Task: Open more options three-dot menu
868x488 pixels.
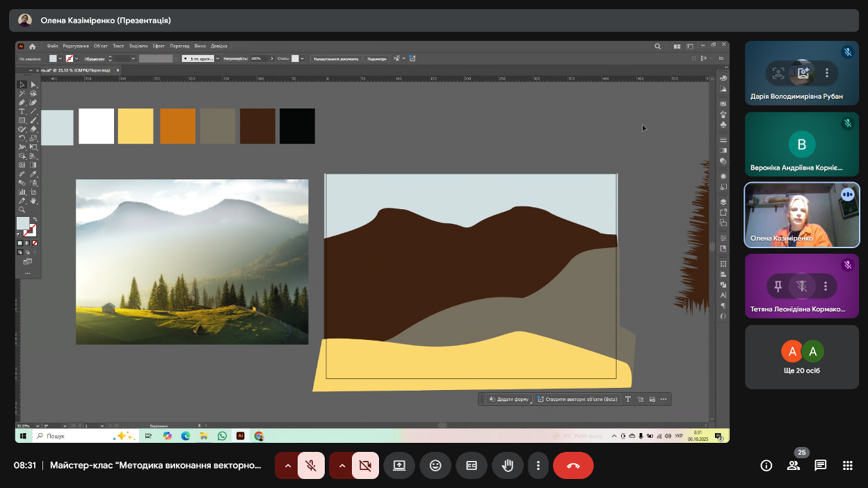Action: click(x=538, y=466)
